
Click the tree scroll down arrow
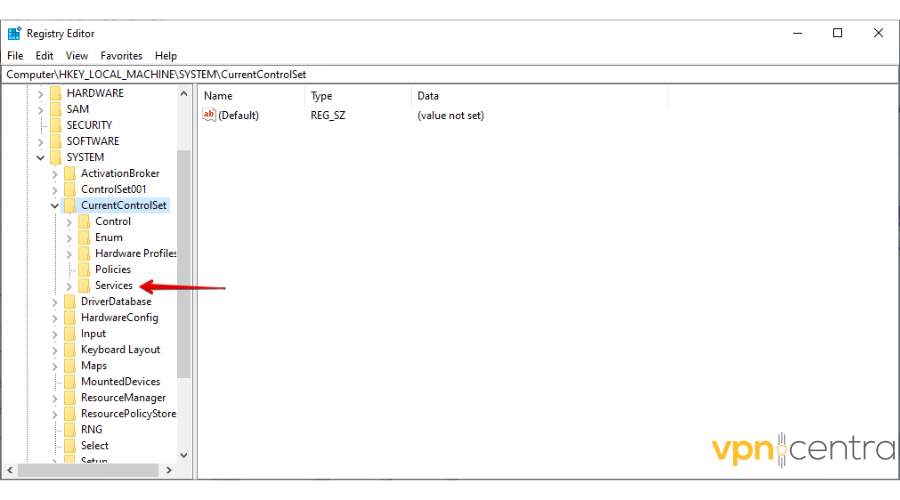(x=184, y=455)
